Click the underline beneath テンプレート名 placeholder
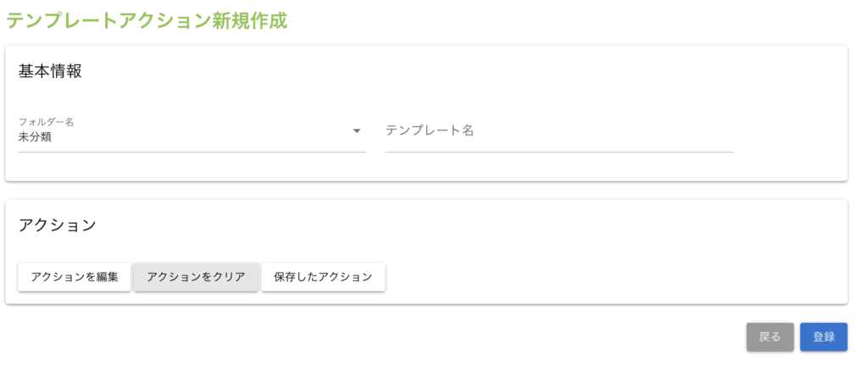The height and width of the screenshot is (366, 868). tap(559, 152)
